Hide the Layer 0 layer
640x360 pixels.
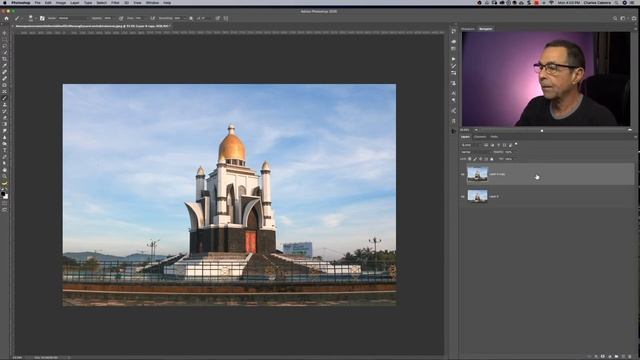point(462,196)
